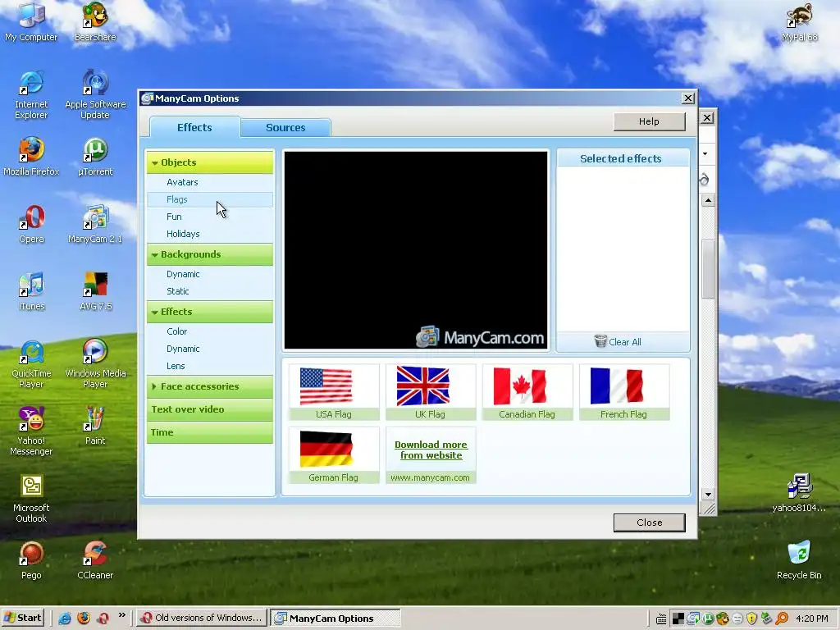Screen dimensions: 840x630
Task: Open My Computer desktop icon
Action: point(31,22)
